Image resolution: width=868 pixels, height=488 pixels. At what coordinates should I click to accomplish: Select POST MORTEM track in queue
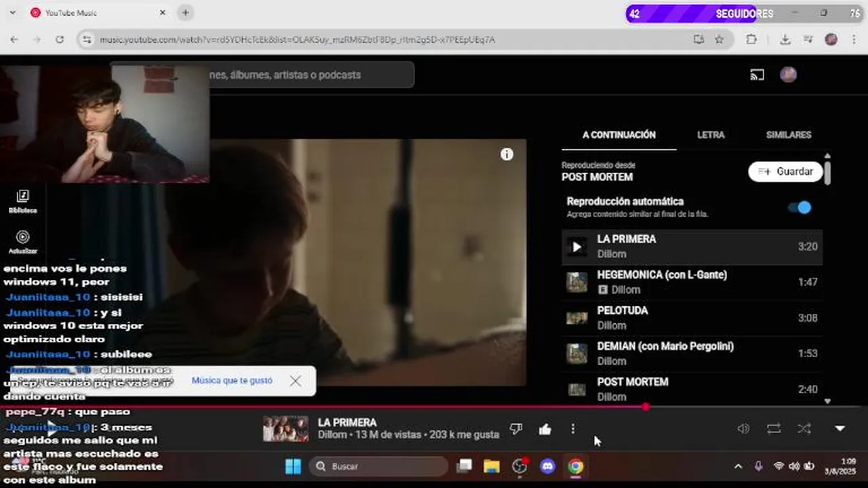coord(692,389)
